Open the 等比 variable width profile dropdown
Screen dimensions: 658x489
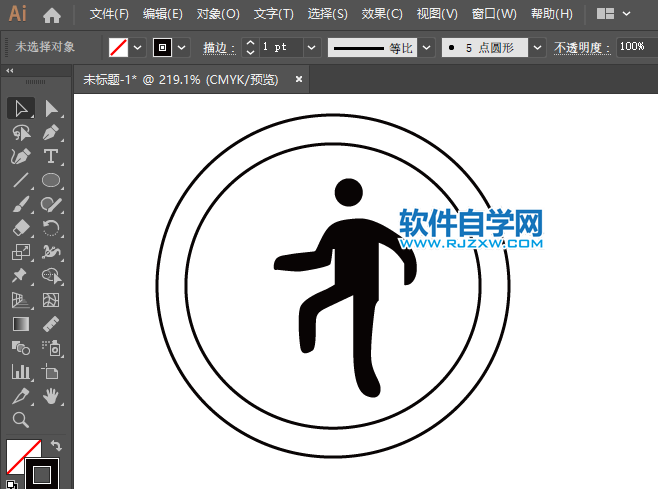(x=427, y=47)
